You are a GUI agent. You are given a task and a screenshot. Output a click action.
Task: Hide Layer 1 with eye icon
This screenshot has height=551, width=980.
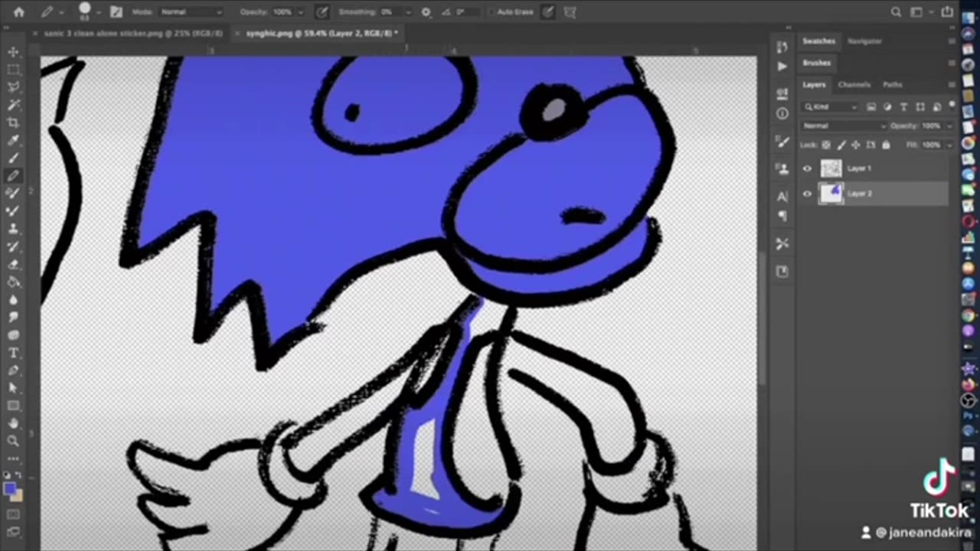point(807,168)
